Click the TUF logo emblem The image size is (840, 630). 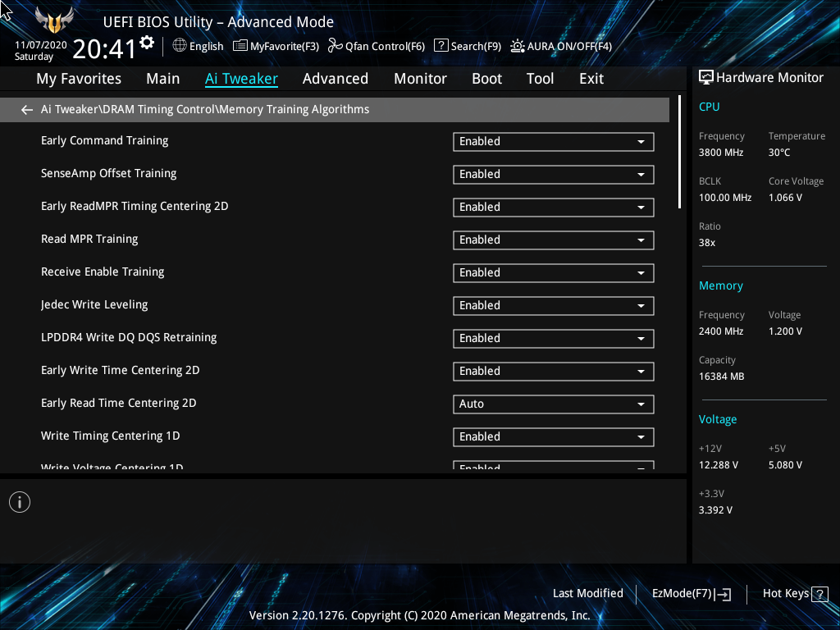pos(54,21)
